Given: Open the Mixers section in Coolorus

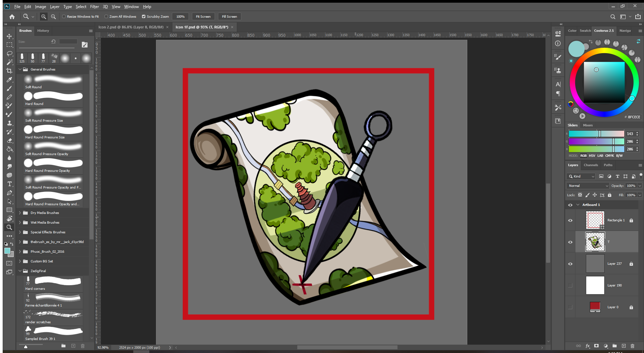Looking at the screenshot, I should (588, 125).
